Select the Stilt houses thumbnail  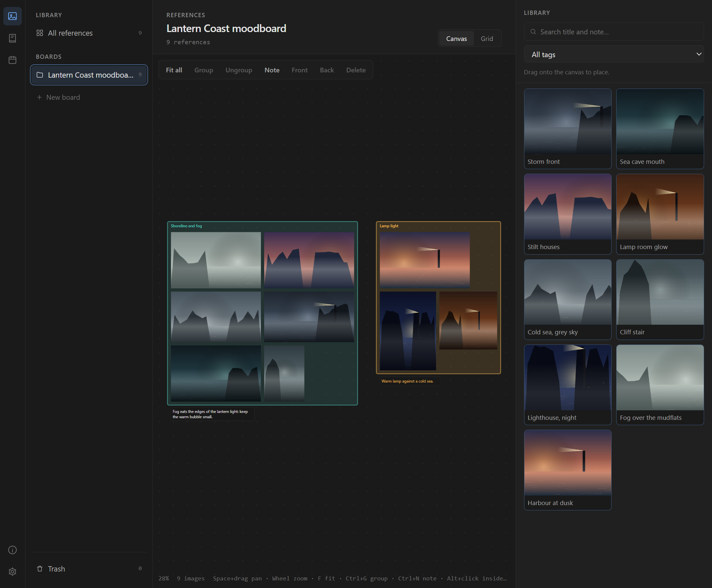point(567,214)
